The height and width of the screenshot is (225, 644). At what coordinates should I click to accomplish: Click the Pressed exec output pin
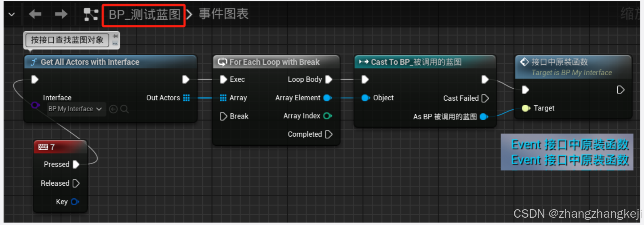(x=76, y=164)
